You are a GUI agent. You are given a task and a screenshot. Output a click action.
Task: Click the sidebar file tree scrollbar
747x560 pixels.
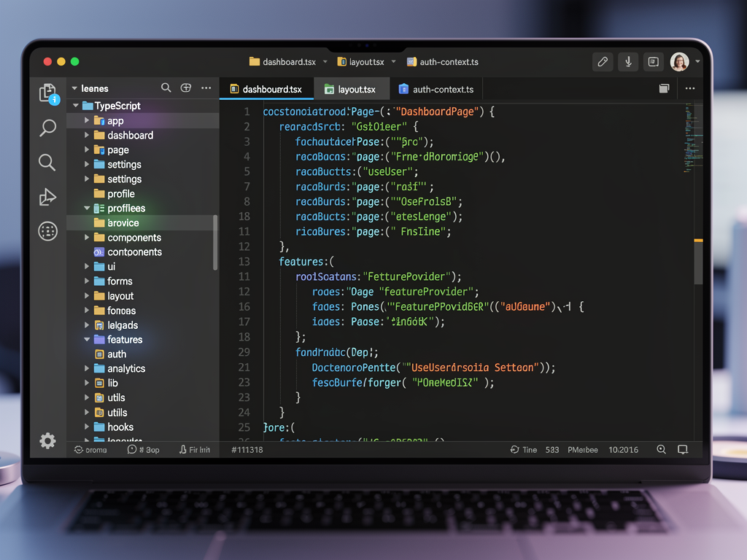215,243
